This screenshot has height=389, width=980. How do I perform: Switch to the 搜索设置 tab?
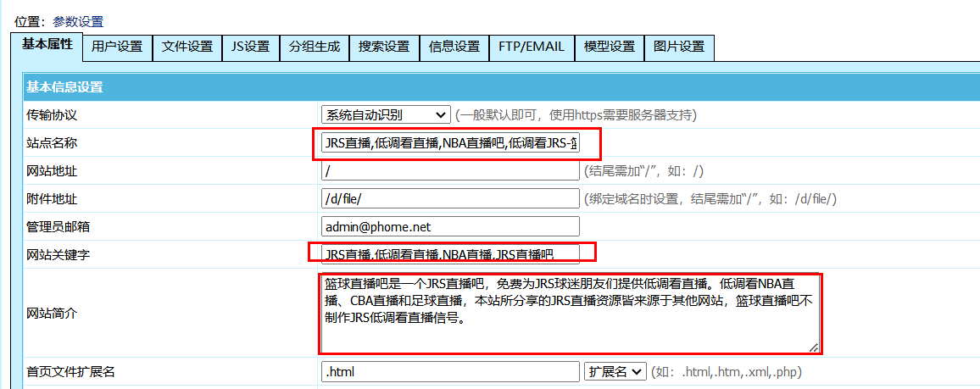384,47
